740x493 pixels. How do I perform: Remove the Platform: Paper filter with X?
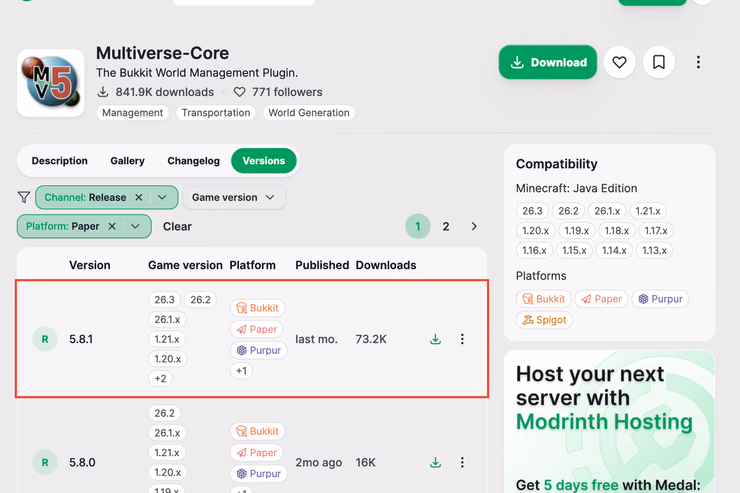tap(112, 226)
